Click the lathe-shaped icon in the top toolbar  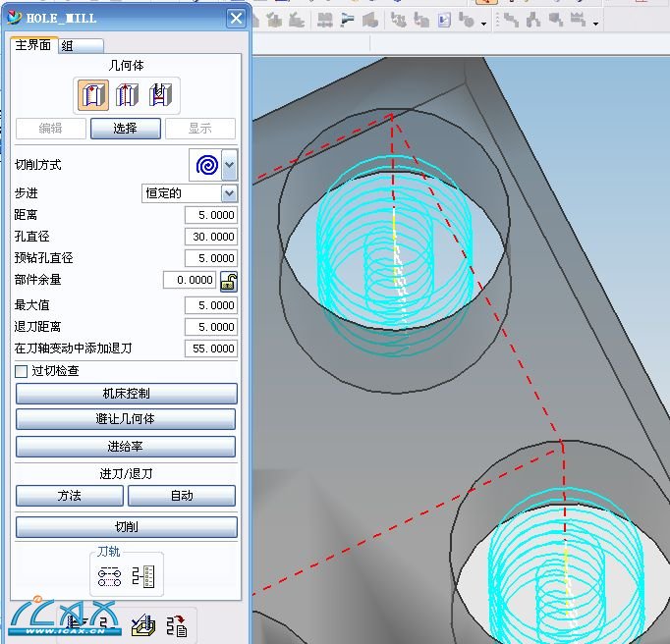coord(348,20)
